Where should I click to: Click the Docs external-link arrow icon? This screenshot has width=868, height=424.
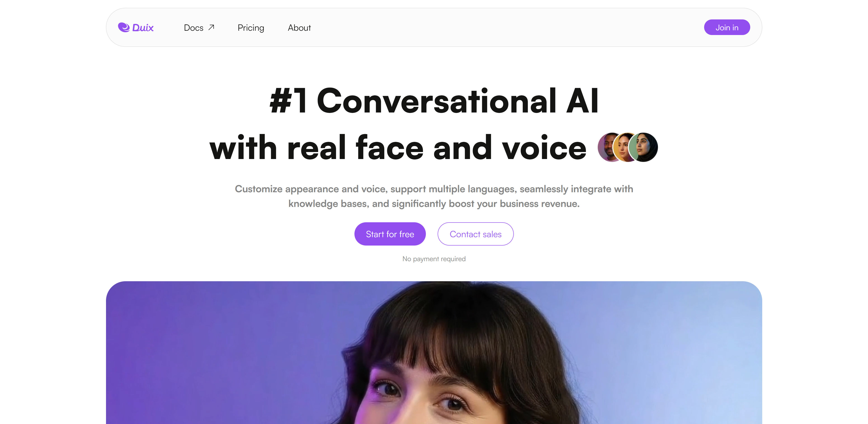point(211,27)
